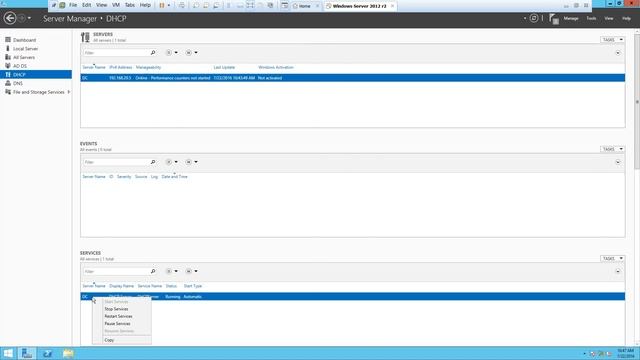Open Events list criteria dropdown
The image size is (640, 360).
coord(171,162)
